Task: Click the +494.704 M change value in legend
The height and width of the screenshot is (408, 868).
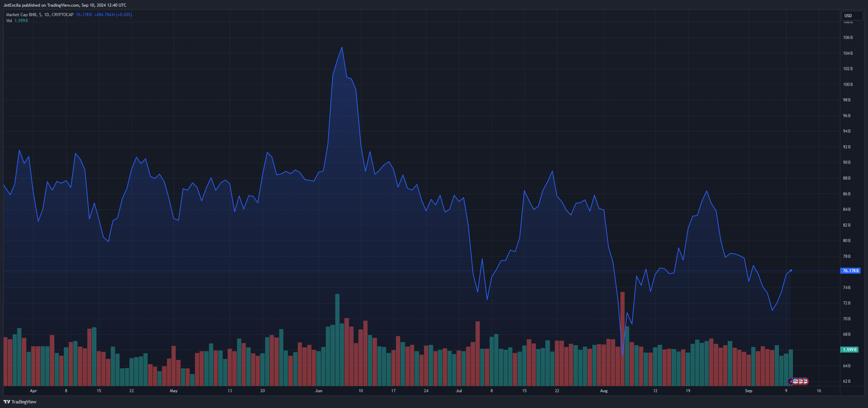Action: coord(105,15)
